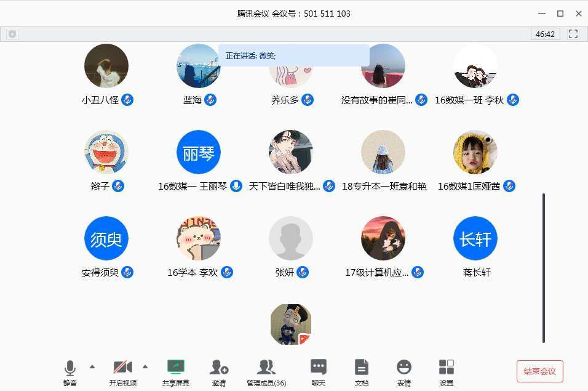Open the Documents (文档) panel

tap(362, 368)
